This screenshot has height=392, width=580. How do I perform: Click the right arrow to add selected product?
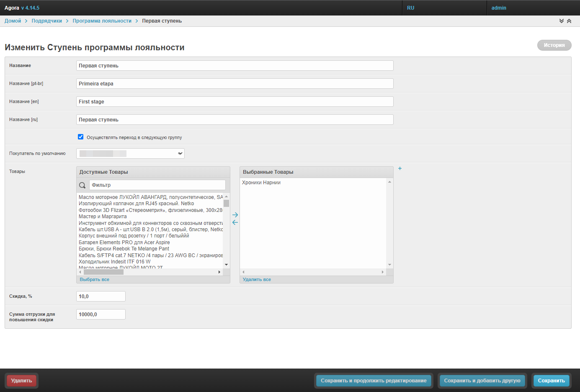tap(235, 215)
